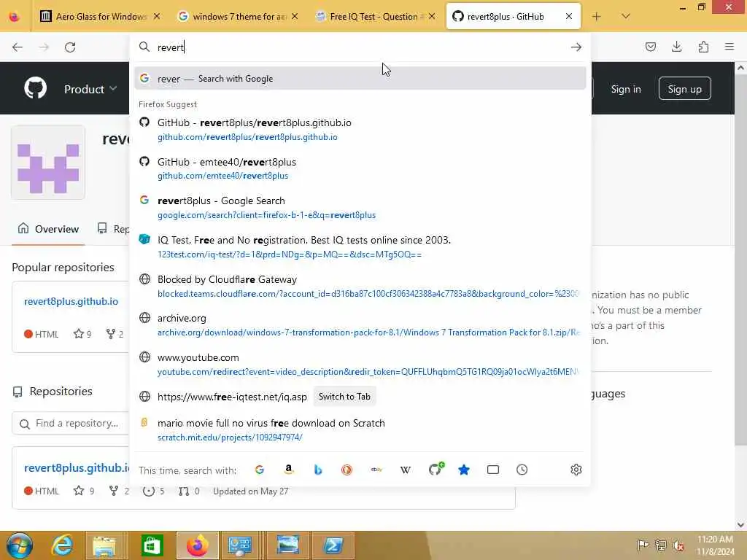Search this time with Amazon icon
747x560 pixels.
pos(289,470)
